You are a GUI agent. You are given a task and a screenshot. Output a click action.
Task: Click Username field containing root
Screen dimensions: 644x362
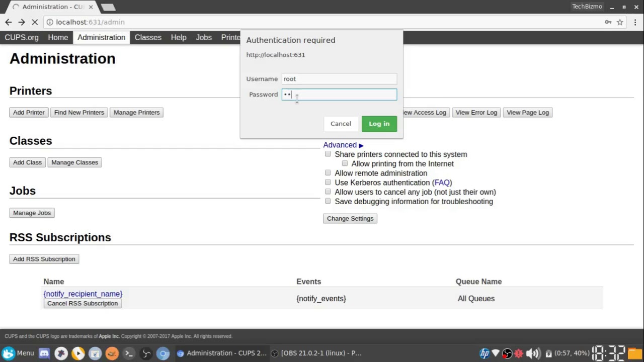point(339,79)
